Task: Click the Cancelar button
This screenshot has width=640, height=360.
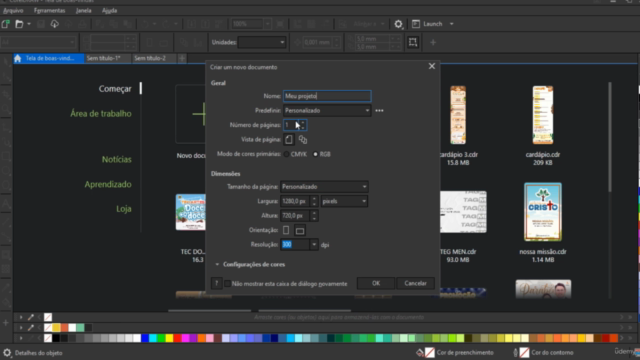Action: [x=416, y=283]
